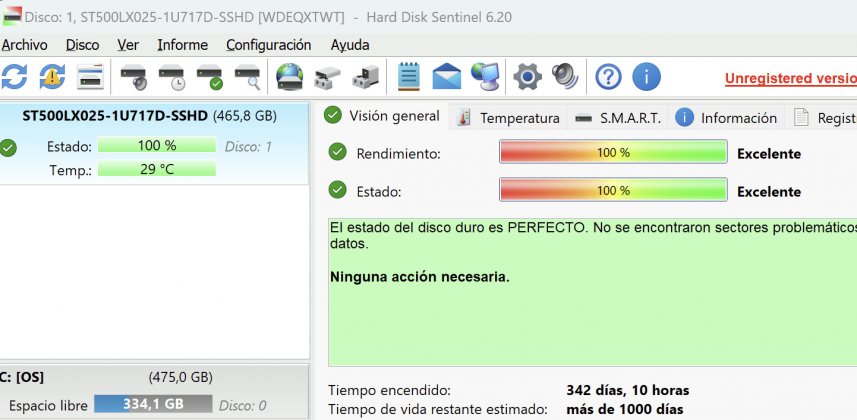
Task: Click the disk window panel toolbar icon
Action: [91, 77]
